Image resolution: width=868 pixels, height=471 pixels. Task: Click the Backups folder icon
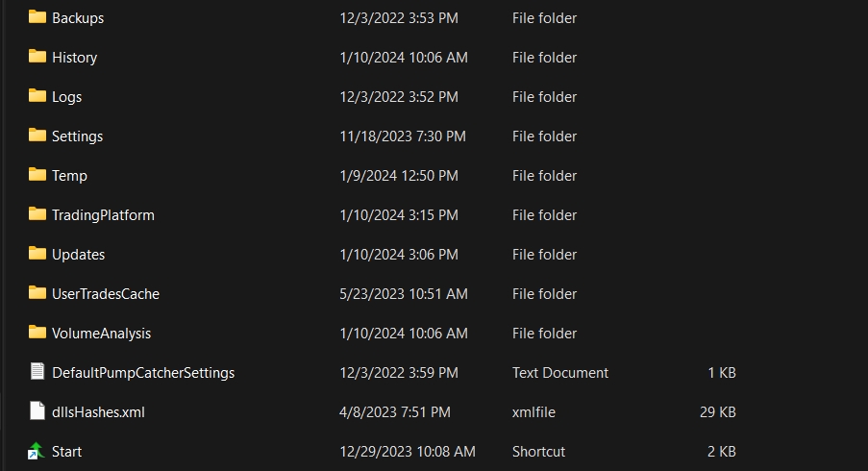coord(37,17)
